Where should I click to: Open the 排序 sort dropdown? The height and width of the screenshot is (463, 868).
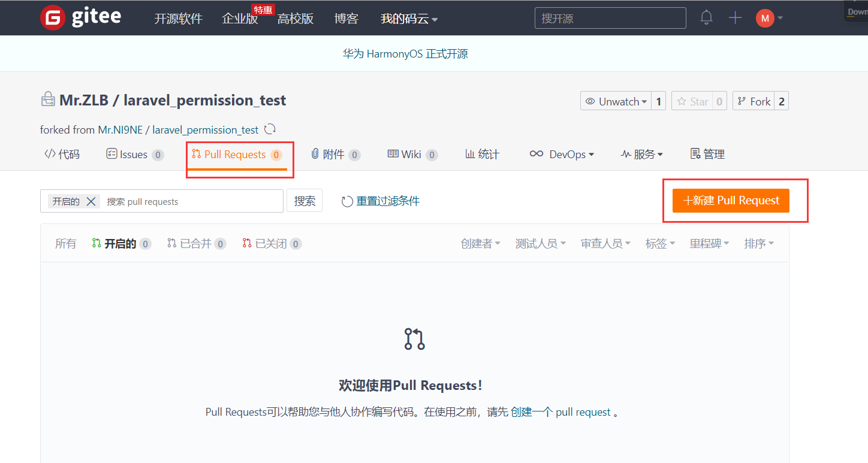click(759, 244)
